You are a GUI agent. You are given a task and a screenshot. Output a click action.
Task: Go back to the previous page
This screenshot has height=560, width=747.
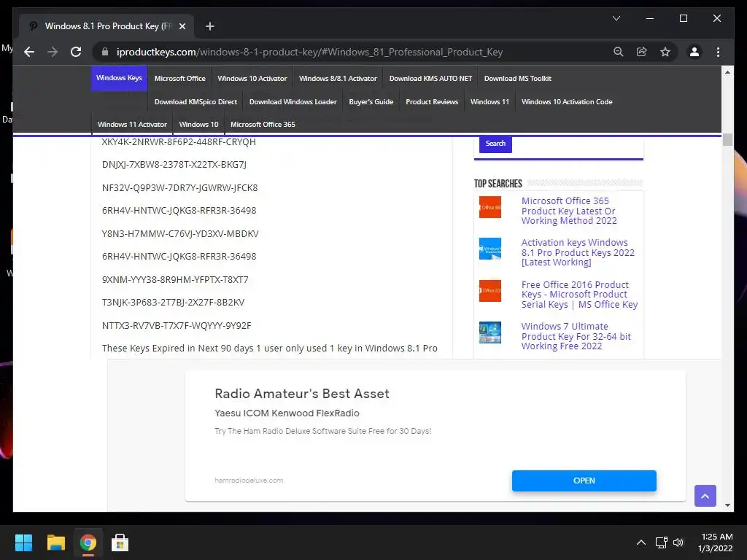tap(29, 52)
